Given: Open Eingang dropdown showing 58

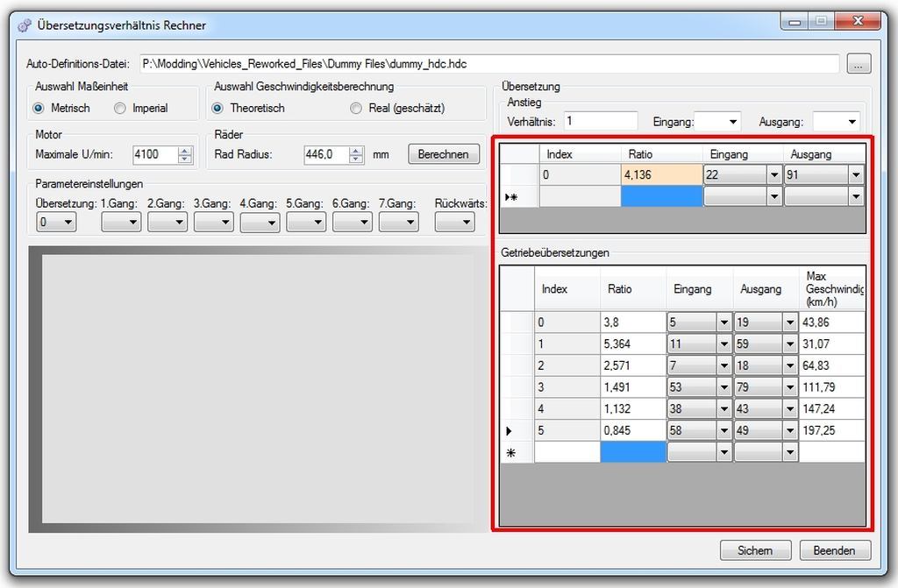Looking at the screenshot, I should (723, 430).
